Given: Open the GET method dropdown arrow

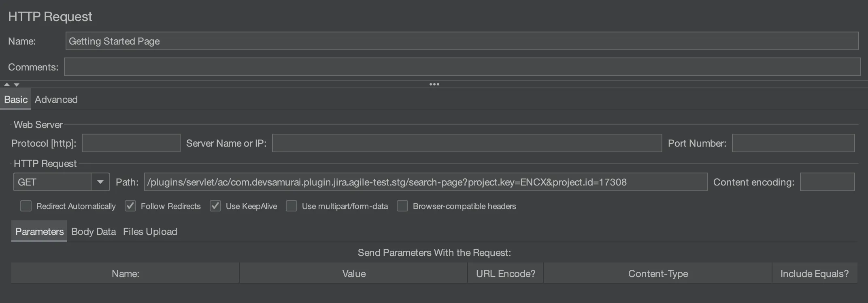Looking at the screenshot, I should point(100,182).
